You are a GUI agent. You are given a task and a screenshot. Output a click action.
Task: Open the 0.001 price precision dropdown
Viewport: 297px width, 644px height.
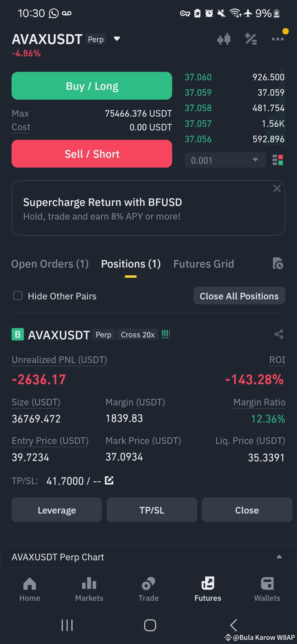click(x=225, y=160)
